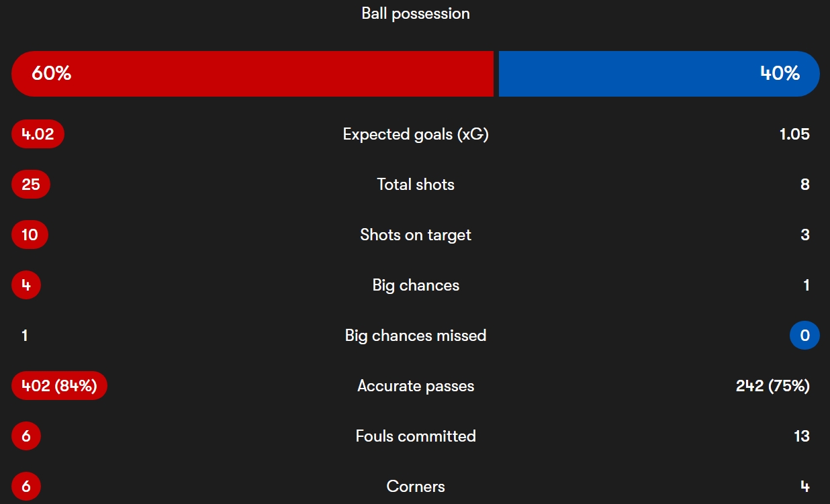Screen dimensions: 830x504
Task: Click the Fouls committed label
Action: [x=416, y=436]
